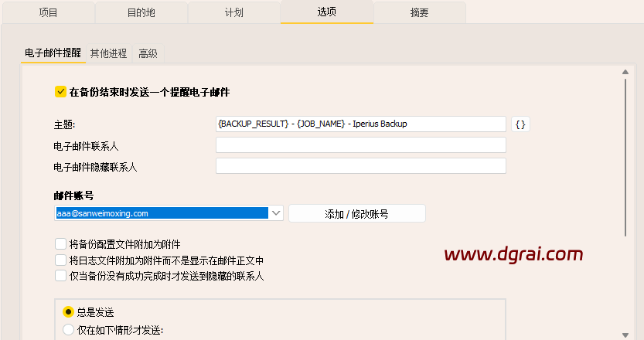
Task: Switch to the 项目 tab
Action: click(48, 12)
